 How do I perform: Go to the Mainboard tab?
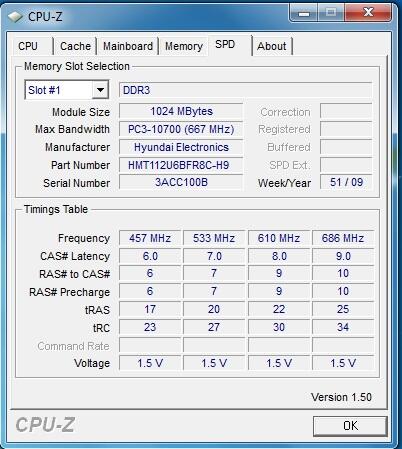click(x=128, y=46)
